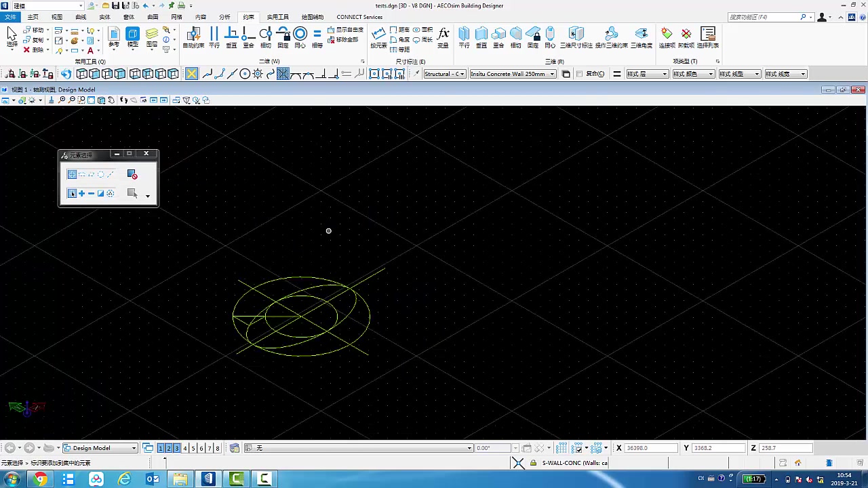Viewport: 868px width, 488px height.
Task: Apply the 相切 tangent constraint
Action: (x=266, y=34)
